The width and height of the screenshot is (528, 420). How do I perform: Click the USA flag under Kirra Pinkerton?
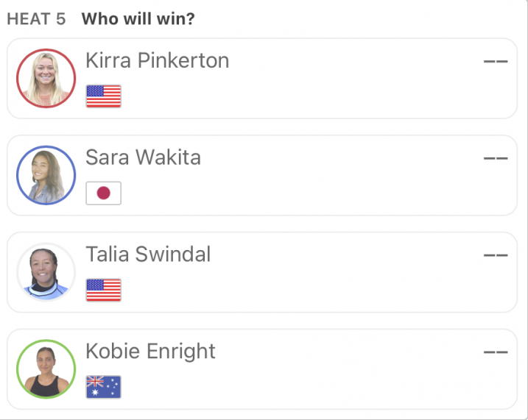[103, 96]
